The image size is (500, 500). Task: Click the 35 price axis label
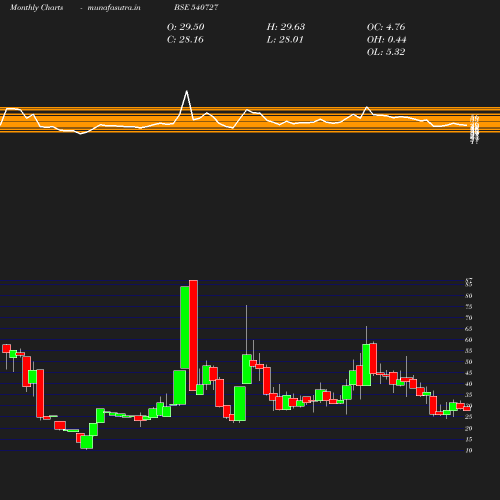coord(469,395)
